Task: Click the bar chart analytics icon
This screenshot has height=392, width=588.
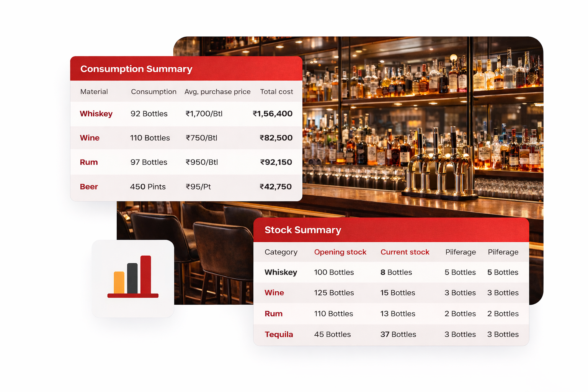Action: point(133,278)
